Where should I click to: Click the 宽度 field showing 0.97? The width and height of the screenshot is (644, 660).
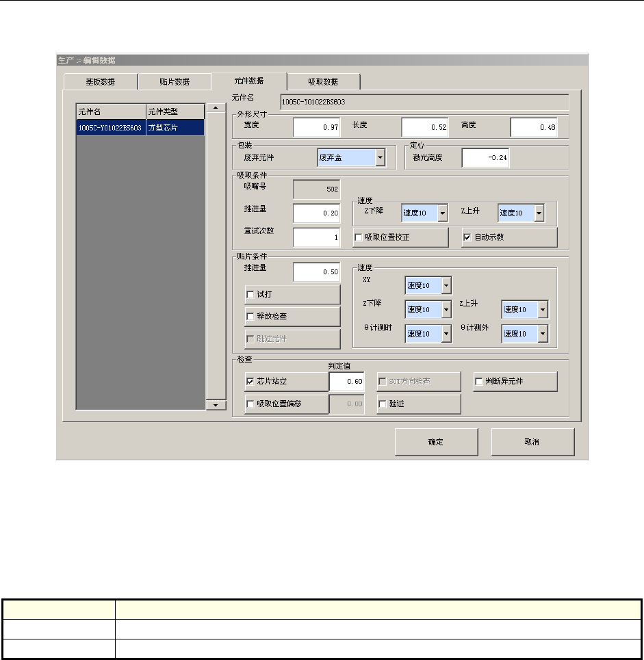click(316, 127)
